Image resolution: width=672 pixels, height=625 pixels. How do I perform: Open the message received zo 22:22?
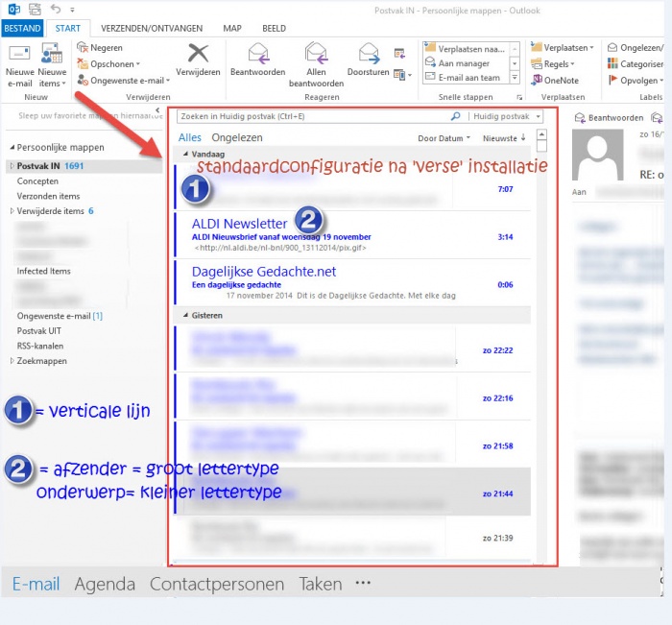[352, 349]
